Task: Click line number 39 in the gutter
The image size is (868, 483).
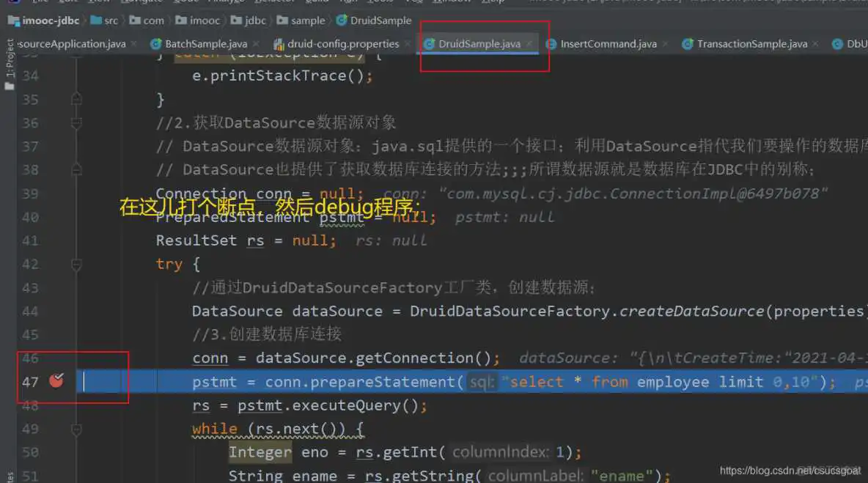Action: (31, 193)
